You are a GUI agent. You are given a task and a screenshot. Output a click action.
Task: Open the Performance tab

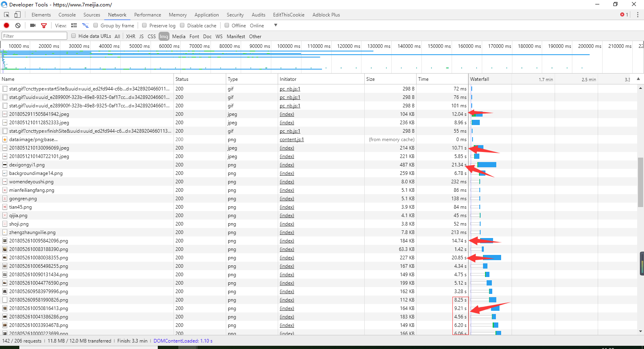tap(147, 15)
